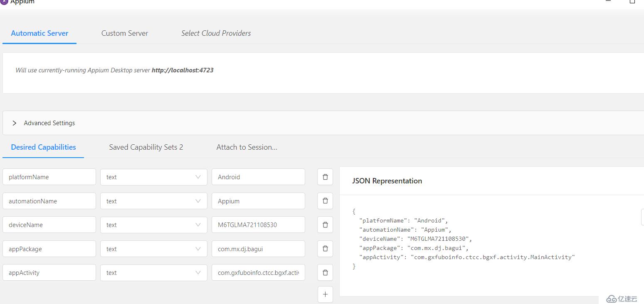Click the com.gxfuboinfo.ctcc value field

click(258, 273)
